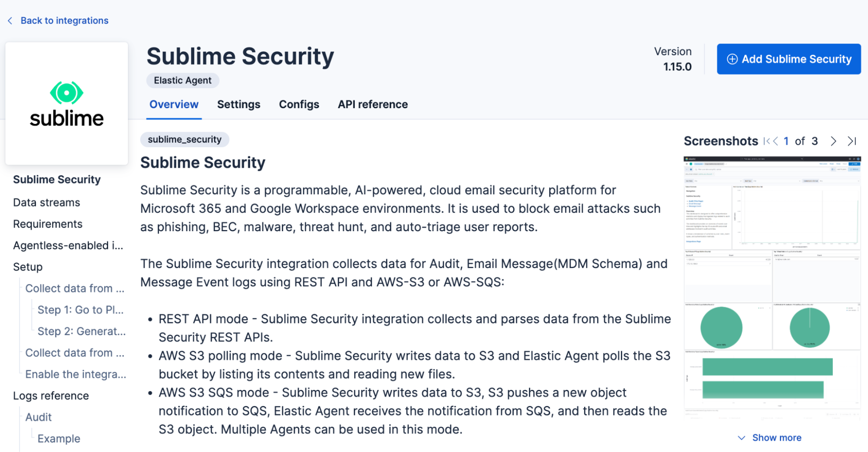Open the Audit entry in sidebar
The image size is (868, 452).
(x=38, y=417)
